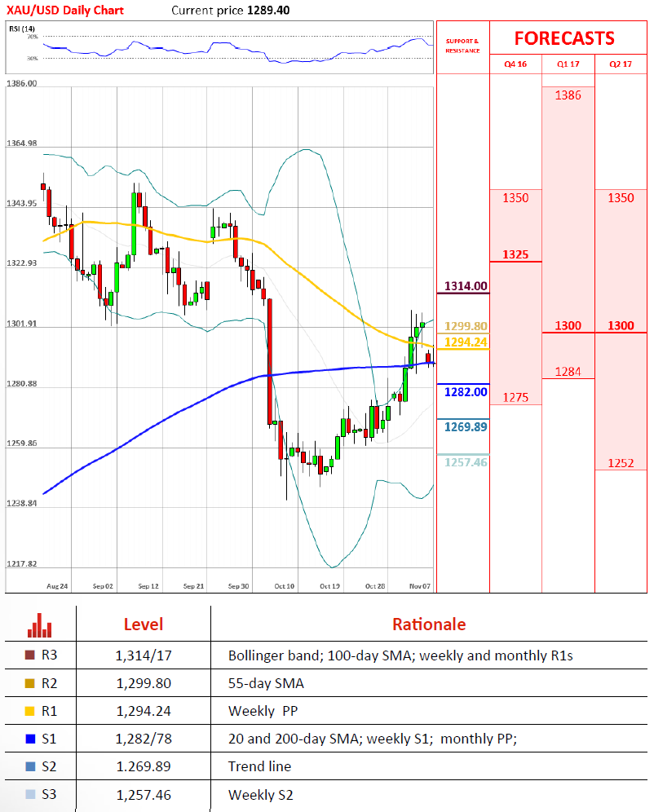Click the 1386 forecast value in Q1 17

(x=568, y=95)
